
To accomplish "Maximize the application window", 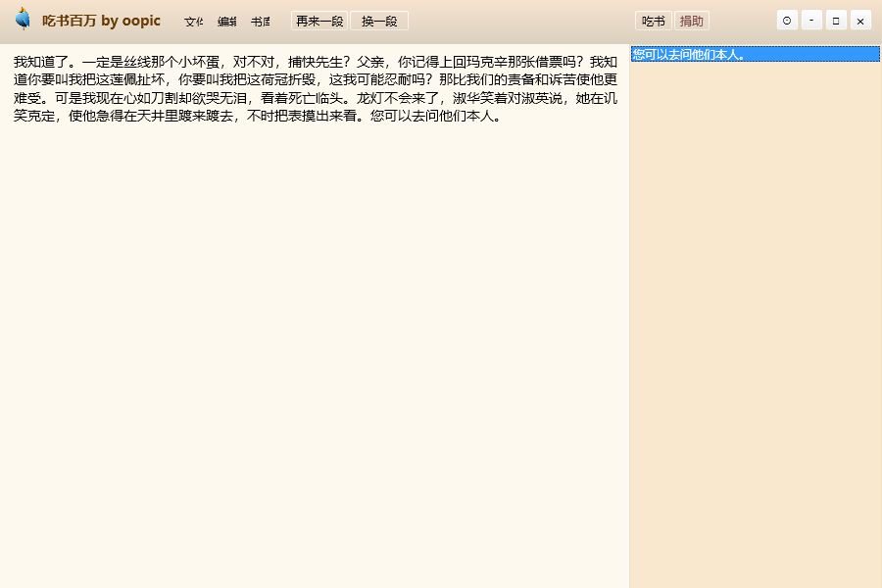I will point(836,21).
